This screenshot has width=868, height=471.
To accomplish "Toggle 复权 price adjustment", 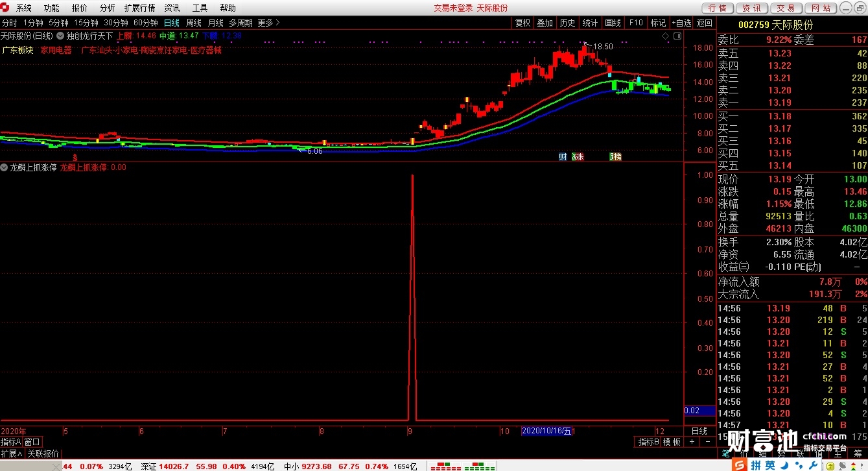I will 523,23.
